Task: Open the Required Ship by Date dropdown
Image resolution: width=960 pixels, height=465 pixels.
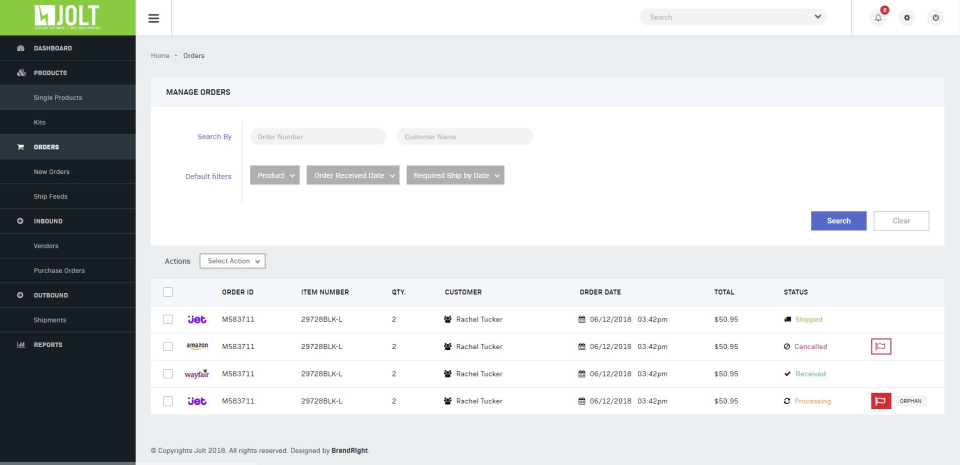Action: click(456, 176)
